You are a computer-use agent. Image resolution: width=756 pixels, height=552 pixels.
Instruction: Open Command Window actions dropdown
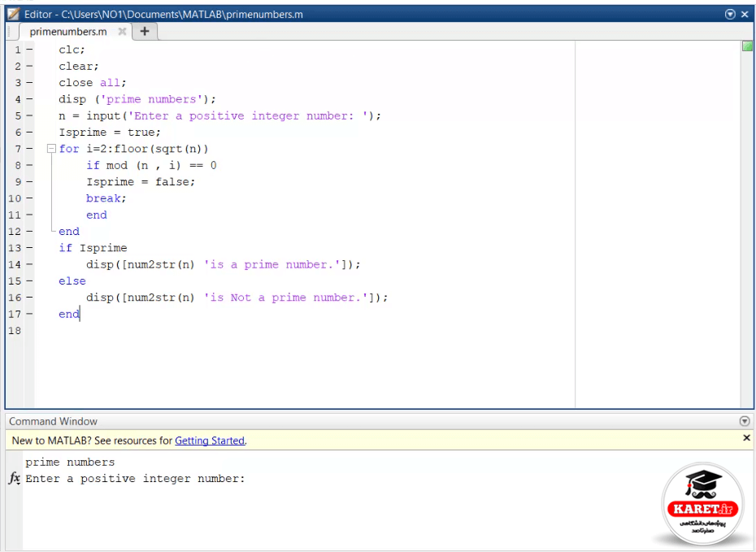(x=745, y=421)
